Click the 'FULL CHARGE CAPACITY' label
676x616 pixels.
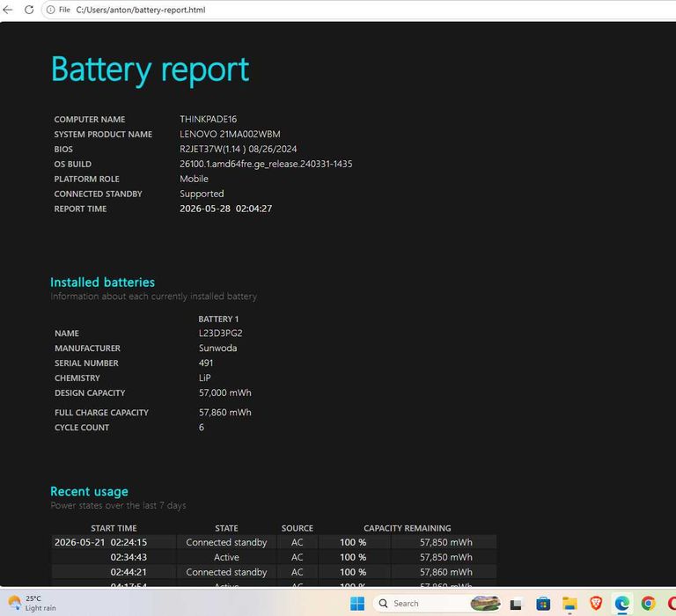[x=101, y=413]
